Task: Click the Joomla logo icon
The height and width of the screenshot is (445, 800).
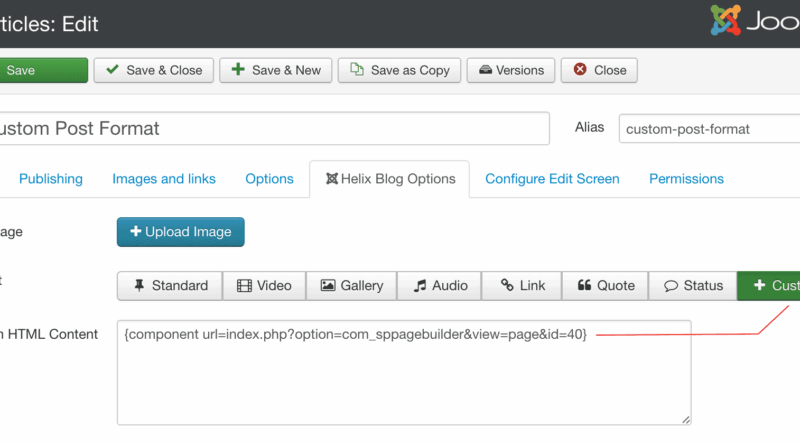Action: pos(727,21)
